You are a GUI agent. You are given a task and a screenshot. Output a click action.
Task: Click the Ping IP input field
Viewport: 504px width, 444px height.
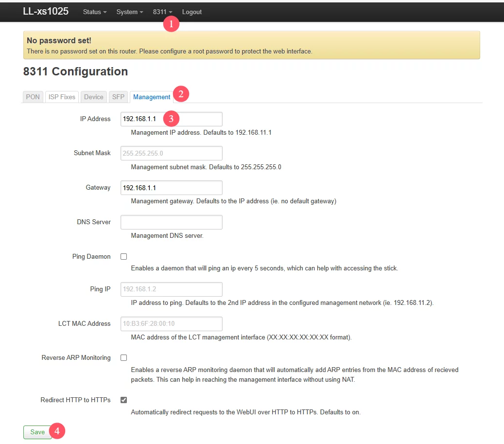click(172, 289)
